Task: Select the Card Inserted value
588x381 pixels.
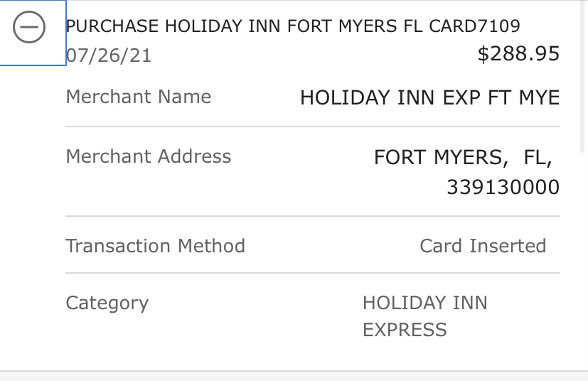Action: 483,246
